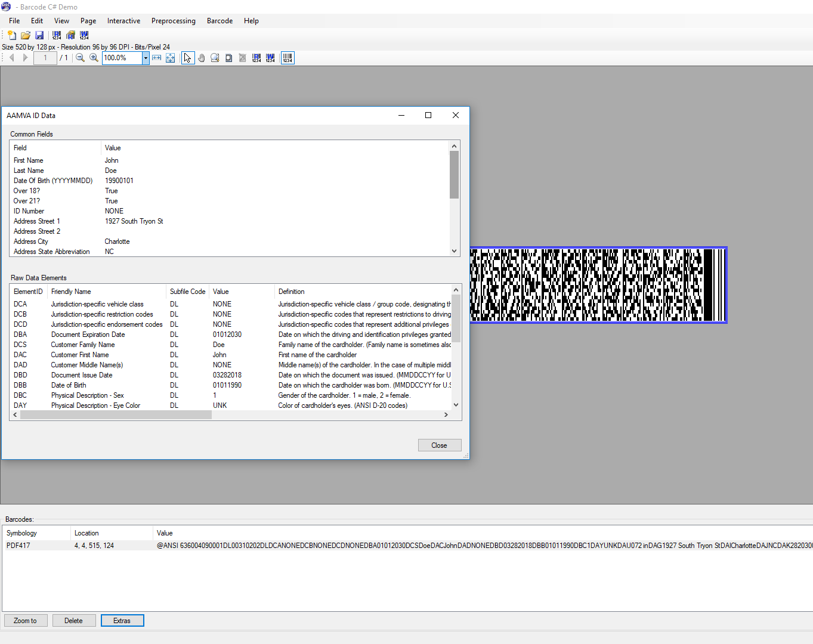Click Raw Data horizontal scrollbar thumb
The width and height of the screenshot is (813, 644).
pos(116,415)
